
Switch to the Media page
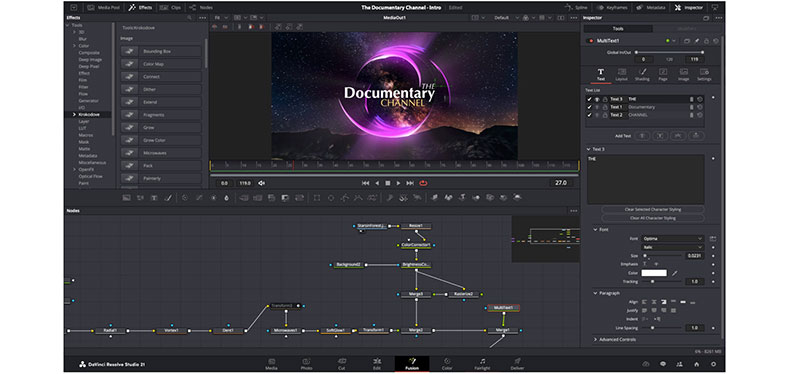(271, 364)
